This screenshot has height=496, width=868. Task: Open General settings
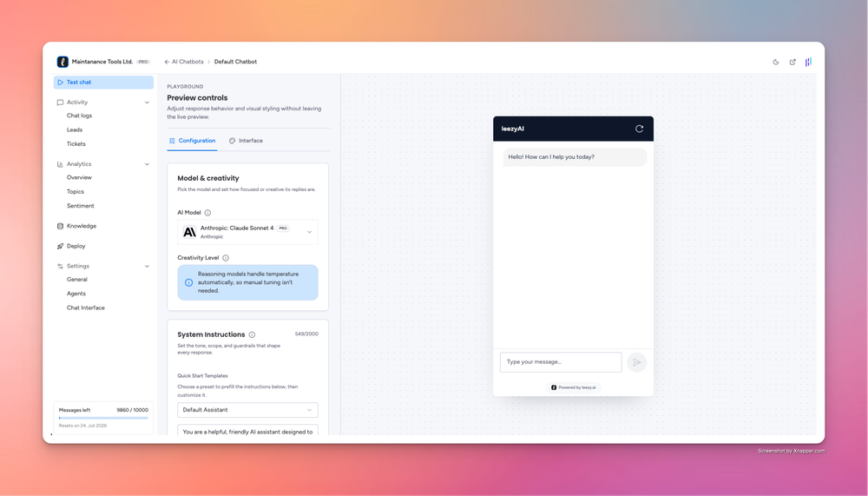pyautogui.click(x=77, y=280)
